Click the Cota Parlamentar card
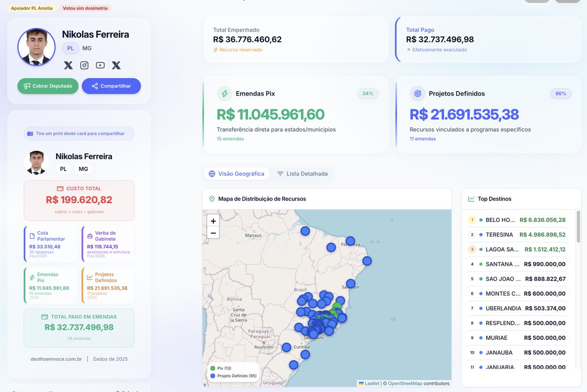 [50, 244]
